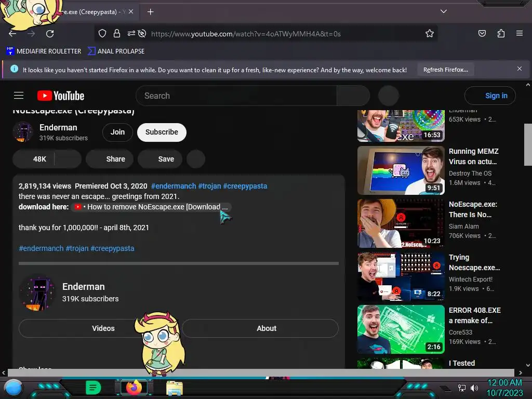Screen dimensions: 532x399
Task: Open the extensions puzzle icon
Action: pos(501,33)
